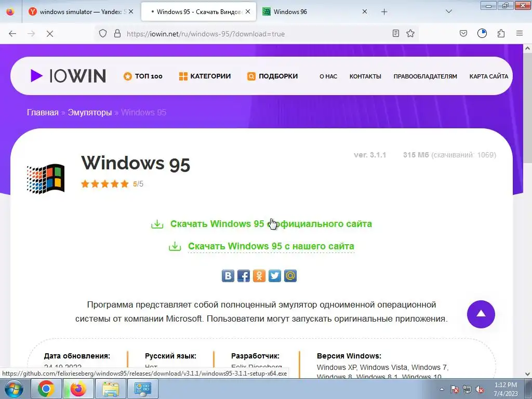Click Скачать Windows 95 с официального сайта
The height and width of the screenshot is (399, 532).
[x=262, y=224]
